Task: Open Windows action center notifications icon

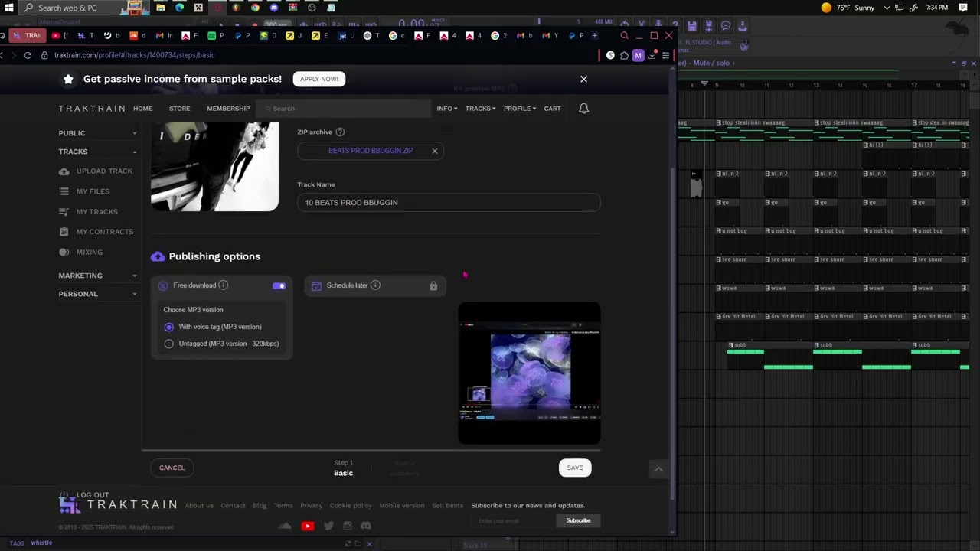Action: tap(963, 8)
